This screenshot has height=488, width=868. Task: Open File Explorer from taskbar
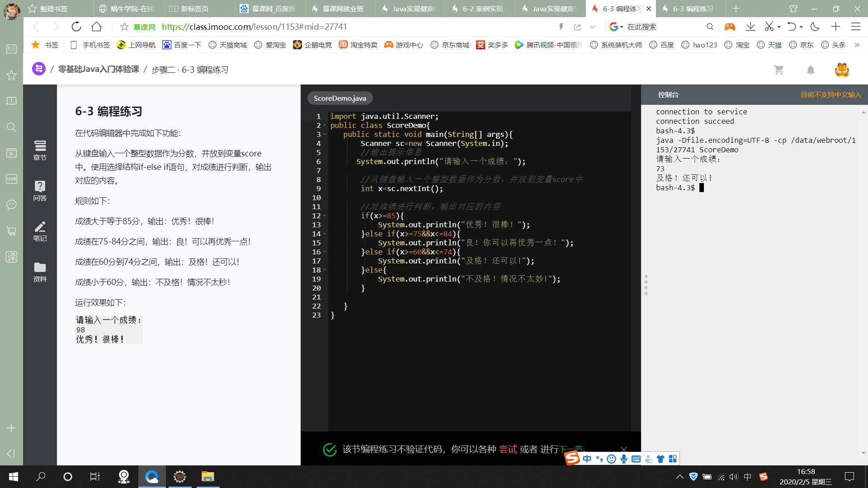208,477
